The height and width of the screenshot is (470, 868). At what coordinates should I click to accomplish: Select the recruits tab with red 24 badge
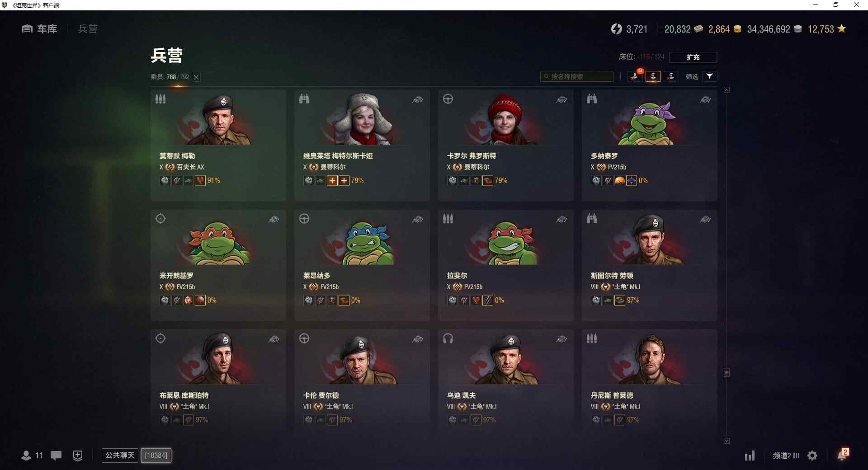635,76
